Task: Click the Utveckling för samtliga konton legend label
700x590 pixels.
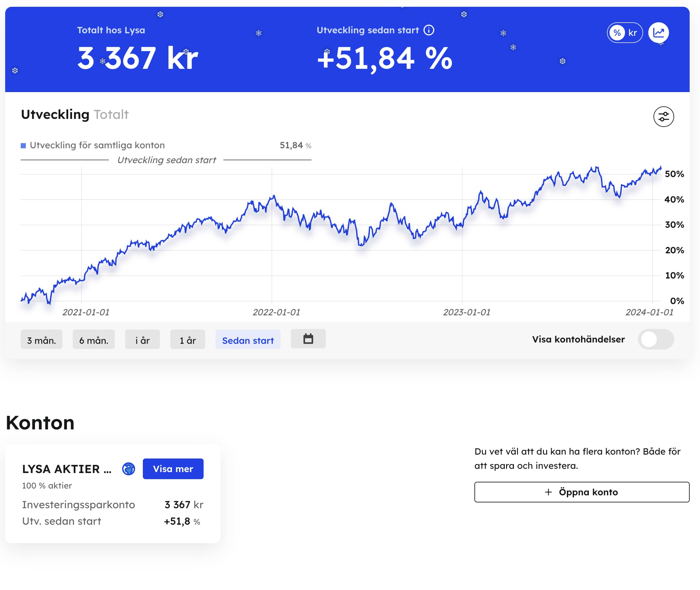Action: click(x=97, y=145)
